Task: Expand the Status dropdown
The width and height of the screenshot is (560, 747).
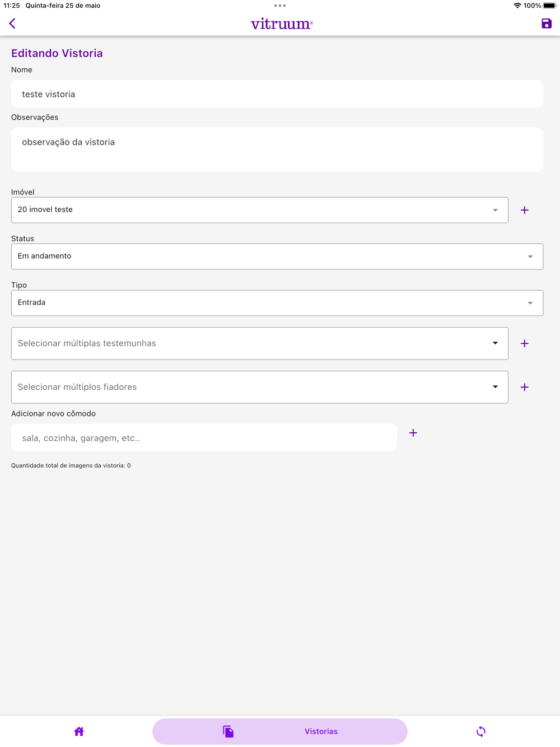Action: 277,256
